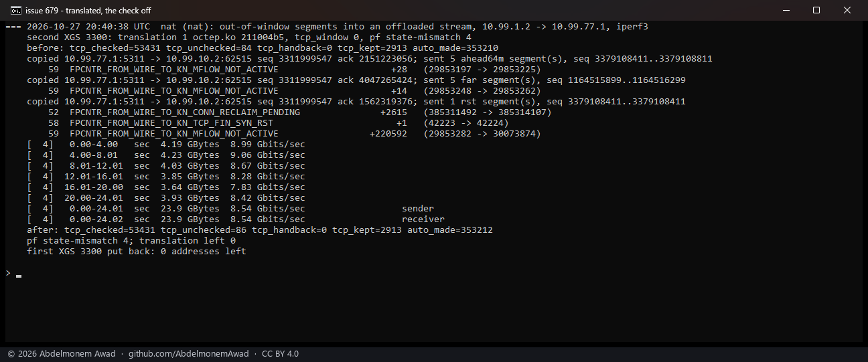The image size is (868, 362).
Task: Click the counter delta '+220592'
Action: (388, 134)
